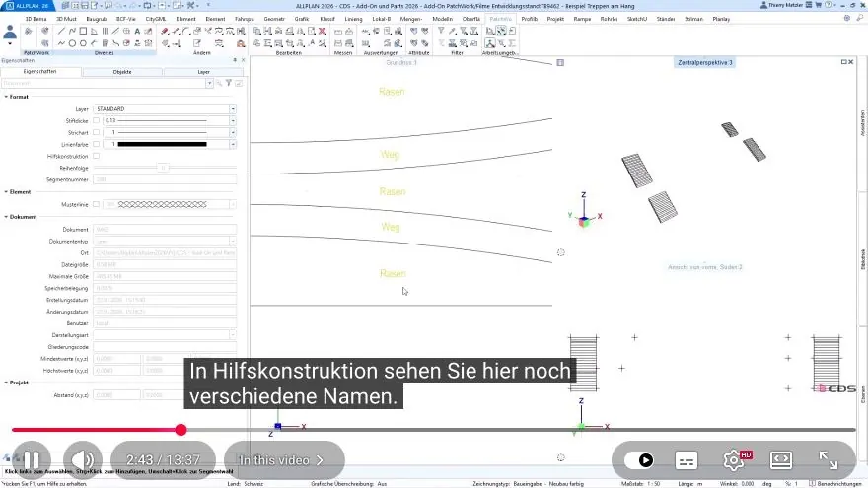Open the CityGML ribbon tab

156,19
